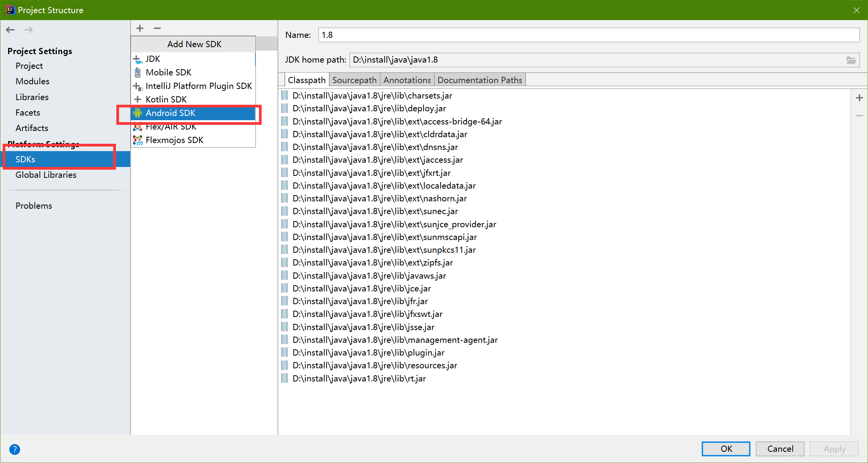Choose JDK from Add New SDK menu

193,59
